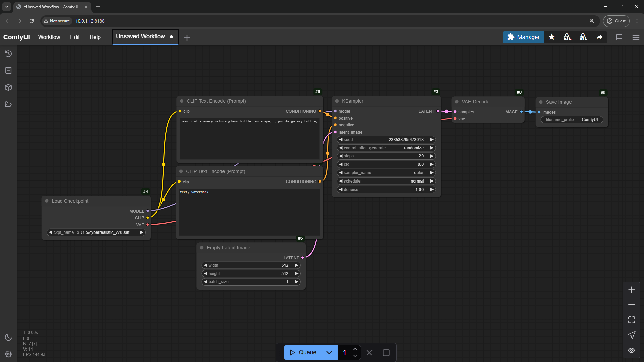Image resolution: width=644 pixels, height=362 pixels.
Task: Open the ckpt_name checkpoint selector
Action: tap(96, 232)
